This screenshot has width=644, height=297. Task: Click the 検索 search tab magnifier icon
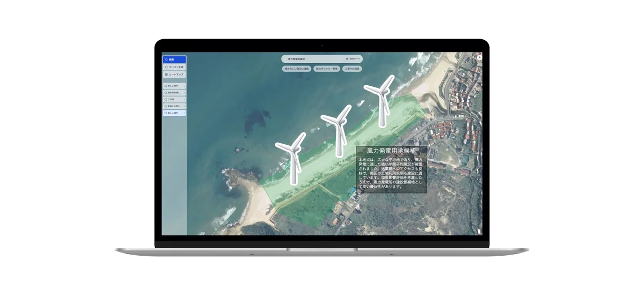coord(166,60)
